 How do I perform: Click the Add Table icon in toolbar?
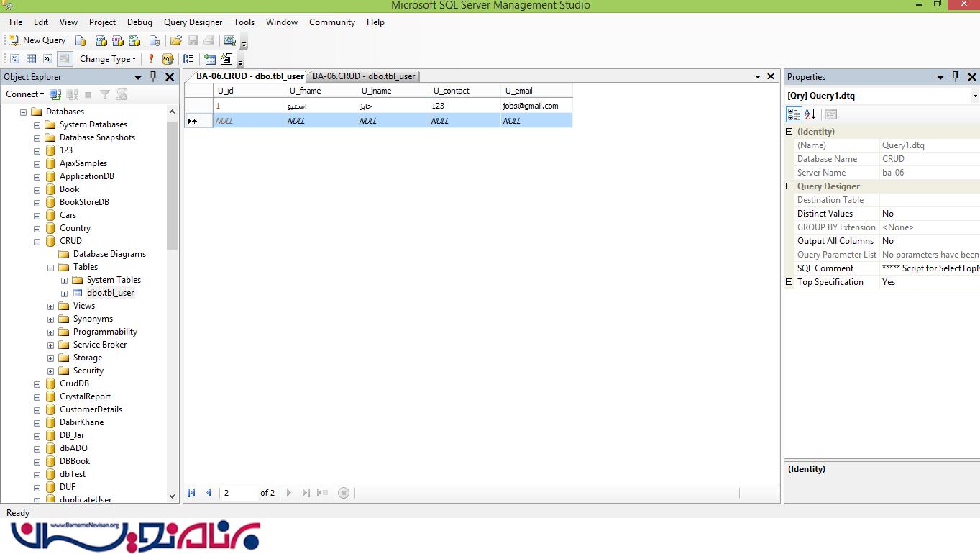[209, 59]
